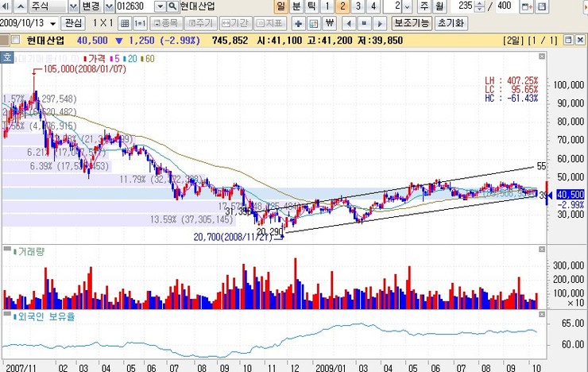
Task: Choose interval preset 3
Action: point(358,6)
